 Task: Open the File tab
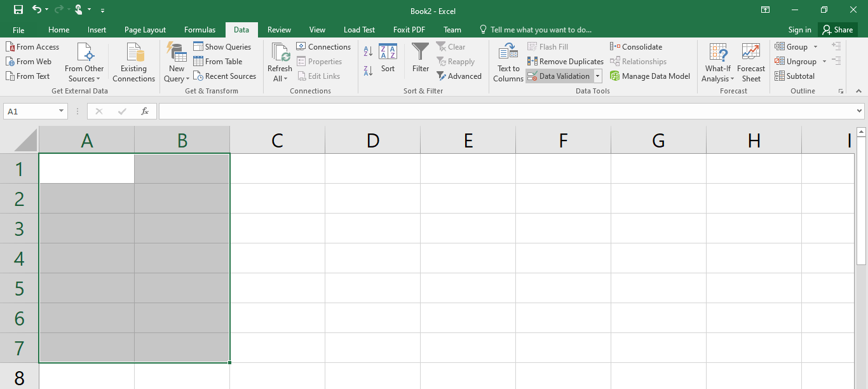pyautogui.click(x=18, y=30)
